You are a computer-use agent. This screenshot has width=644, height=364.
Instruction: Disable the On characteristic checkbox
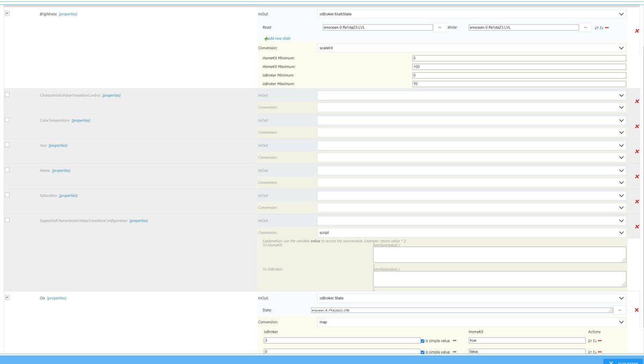pyautogui.click(x=7, y=297)
